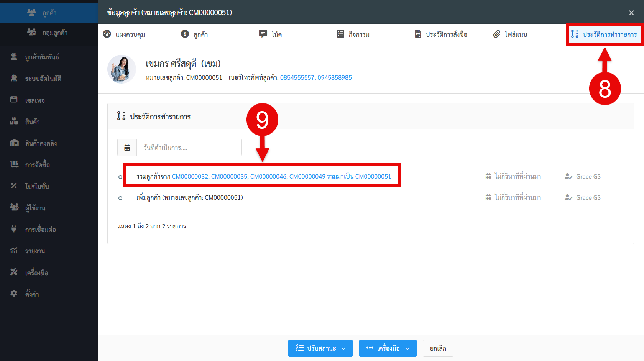Screen dimensions: 644x361
Task: Select กลุ่มลูกค้า in the sidebar
Action: 55,33
